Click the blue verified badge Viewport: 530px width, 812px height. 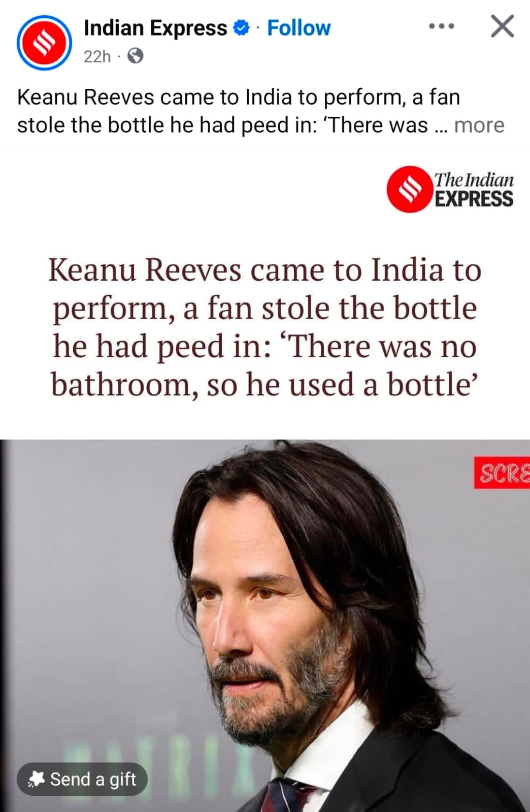coord(242,28)
